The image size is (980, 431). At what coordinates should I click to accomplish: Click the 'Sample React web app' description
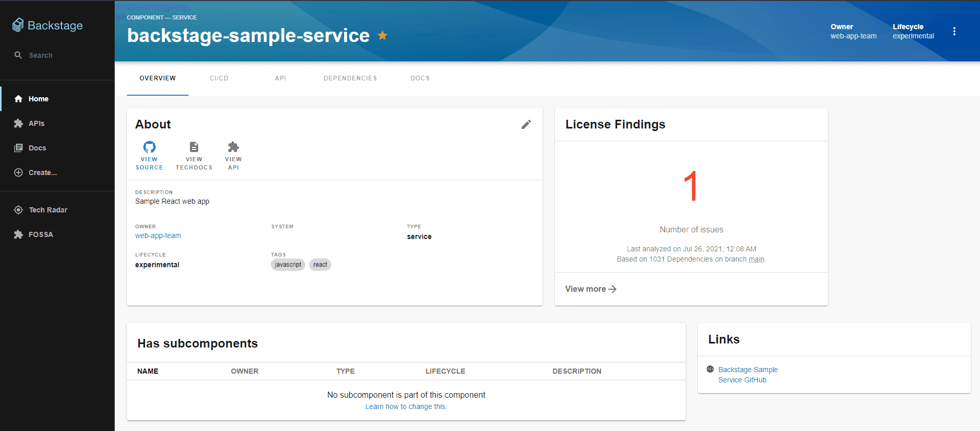click(x=173, y=201)
